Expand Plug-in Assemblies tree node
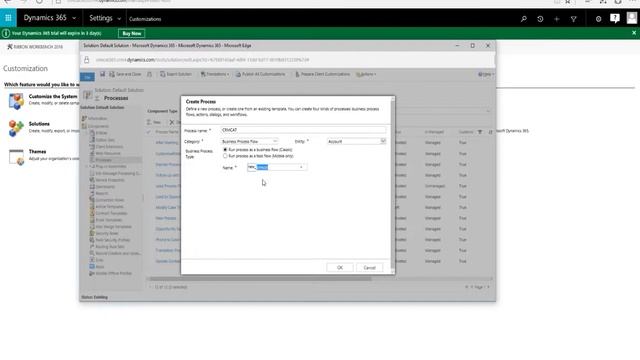This screenshot has width=640, height=360. point(87,167)
